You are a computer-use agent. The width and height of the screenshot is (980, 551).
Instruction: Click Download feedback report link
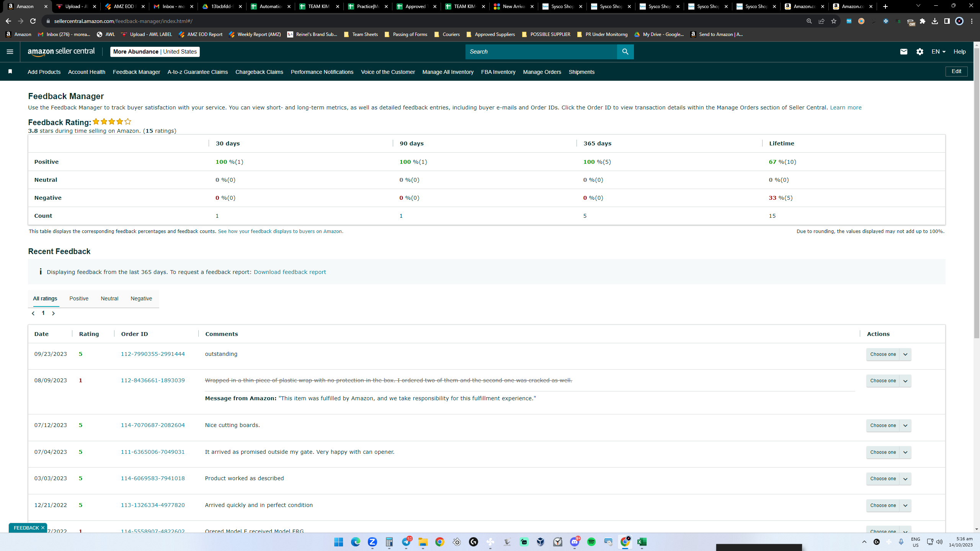click(290, 272)
